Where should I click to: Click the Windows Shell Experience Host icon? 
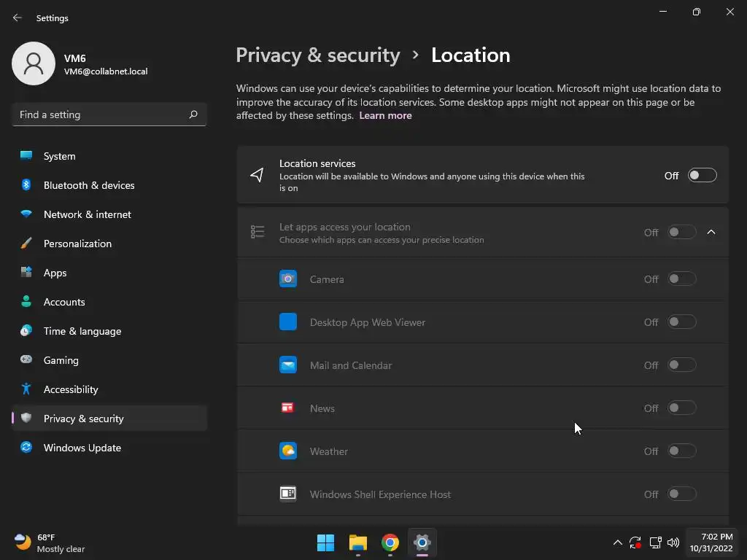pyautogui.click(x=287, y=494)
